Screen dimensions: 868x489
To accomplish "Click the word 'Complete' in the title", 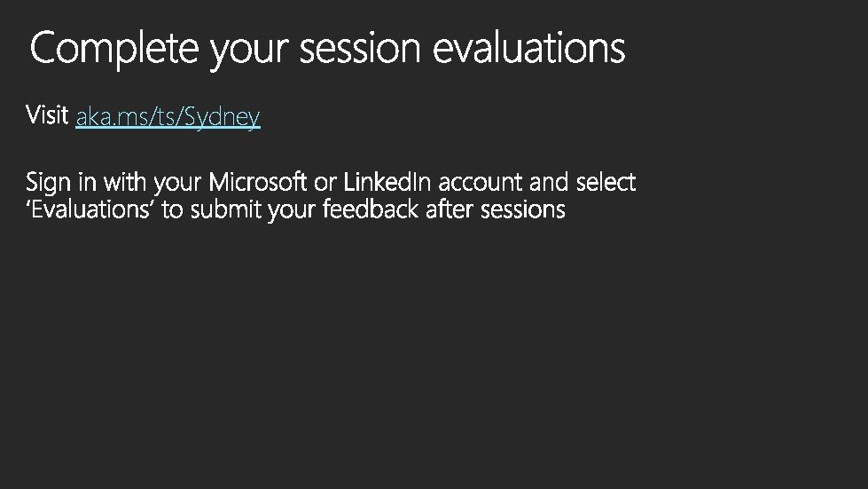I will (114, 50).
